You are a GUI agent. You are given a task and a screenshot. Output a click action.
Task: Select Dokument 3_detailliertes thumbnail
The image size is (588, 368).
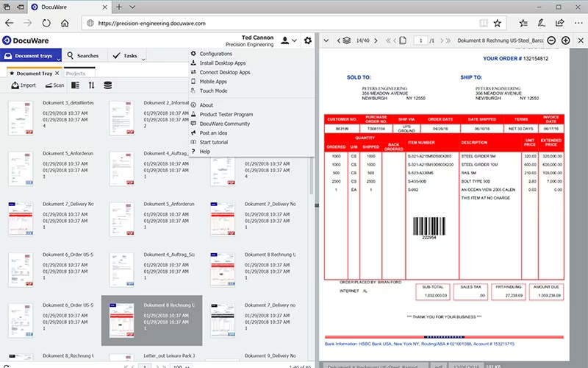click(21, 118)
